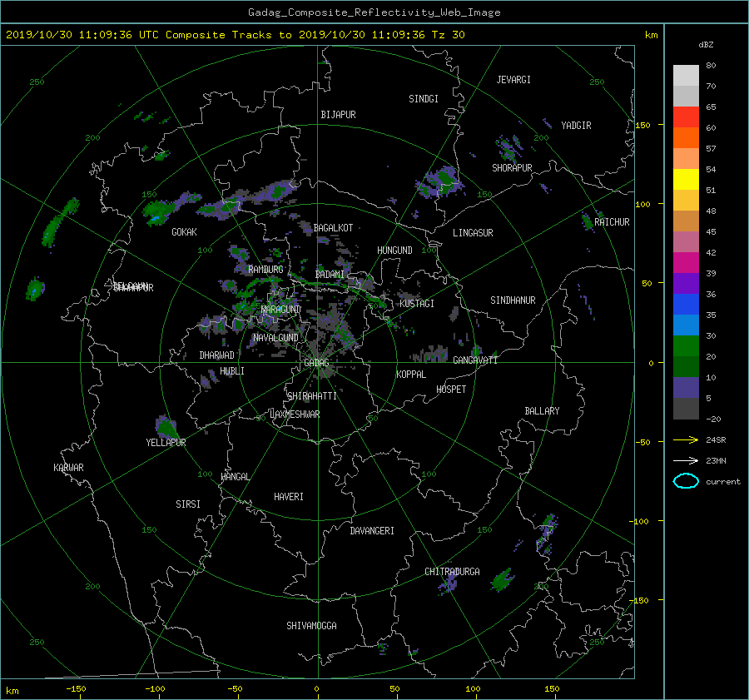Screen dimensions: 749x700
Task: Click the GADAG radar center label
Action: (x=316, y=363)
